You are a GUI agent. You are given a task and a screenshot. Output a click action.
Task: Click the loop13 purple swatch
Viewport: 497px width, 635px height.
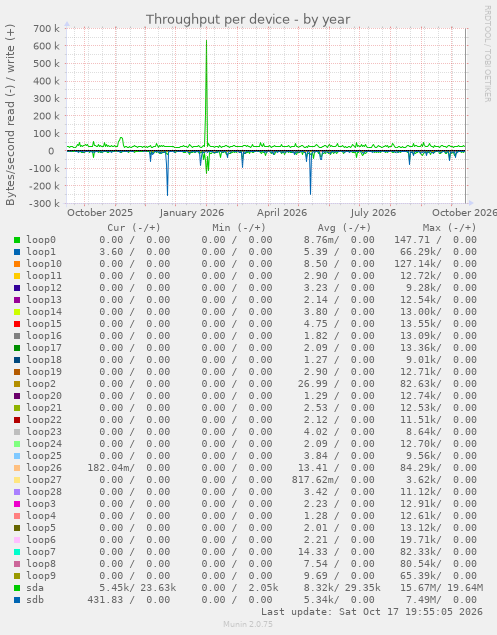click(x=17, y=300)
